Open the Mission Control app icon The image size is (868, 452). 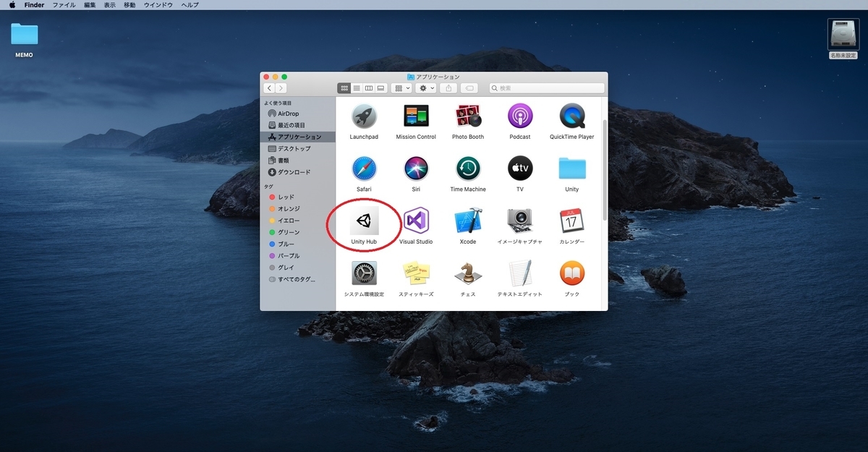[x=416, y=116]
